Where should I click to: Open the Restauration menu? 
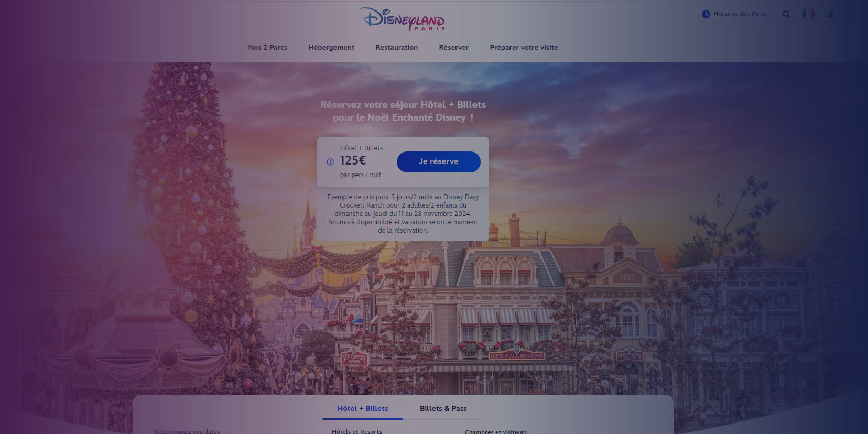click(x=397, y=47)
